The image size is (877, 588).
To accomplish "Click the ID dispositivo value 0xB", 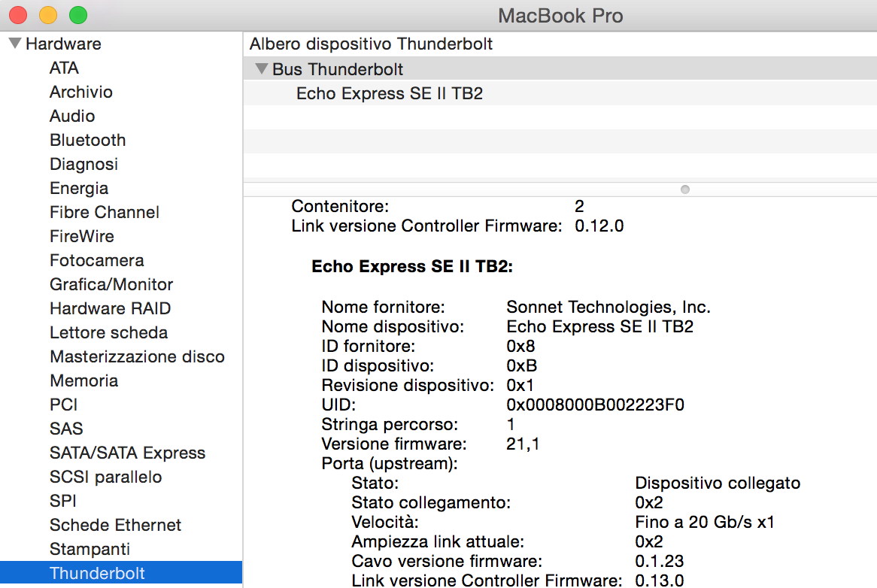I will [x=522, y=365].
